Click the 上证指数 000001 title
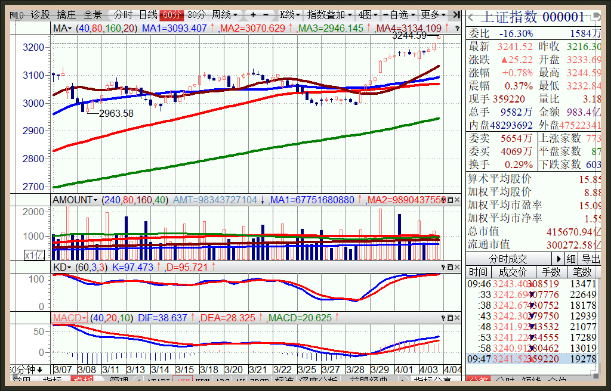The height and width of the screenshot is (391, 611). [x=533, y=17]
